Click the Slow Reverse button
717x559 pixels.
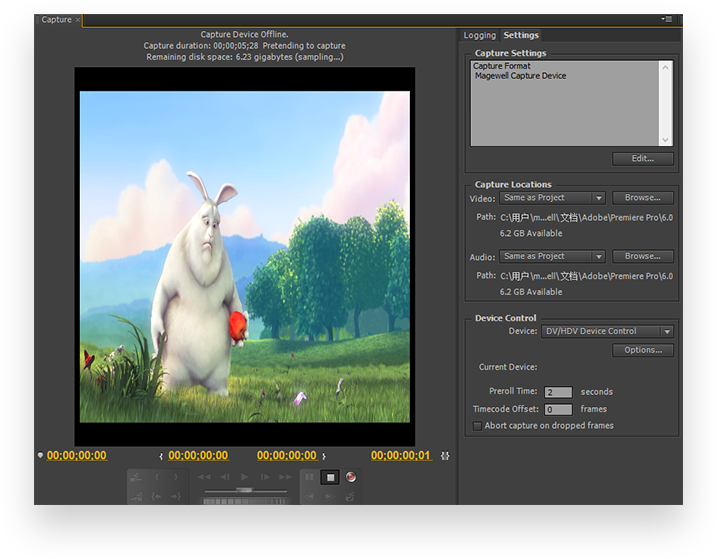(x=310, y=496)
